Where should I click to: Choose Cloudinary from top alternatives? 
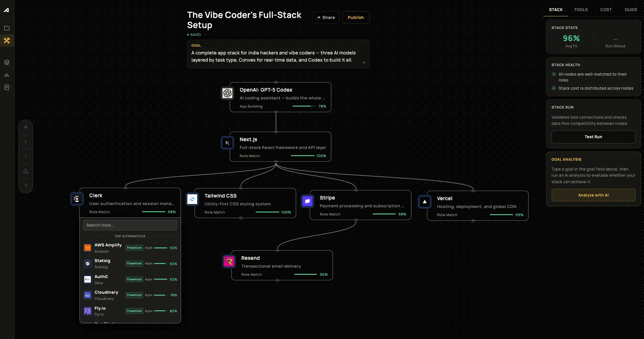(x=130, y=295)
